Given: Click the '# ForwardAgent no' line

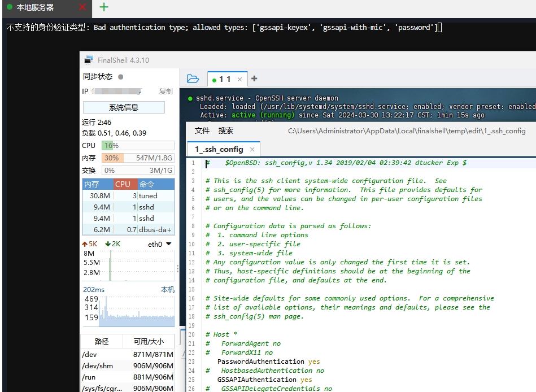Looking at the screenshot, I should [243, 343].
